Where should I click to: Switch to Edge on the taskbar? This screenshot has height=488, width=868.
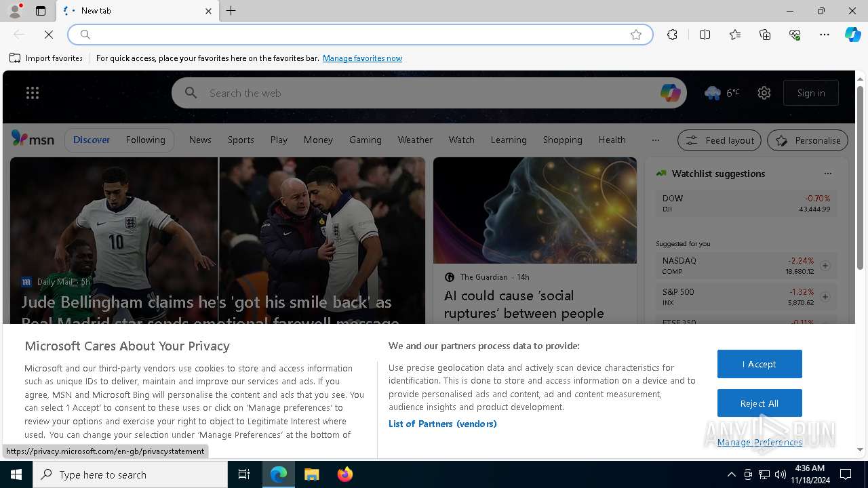[279, 474]
